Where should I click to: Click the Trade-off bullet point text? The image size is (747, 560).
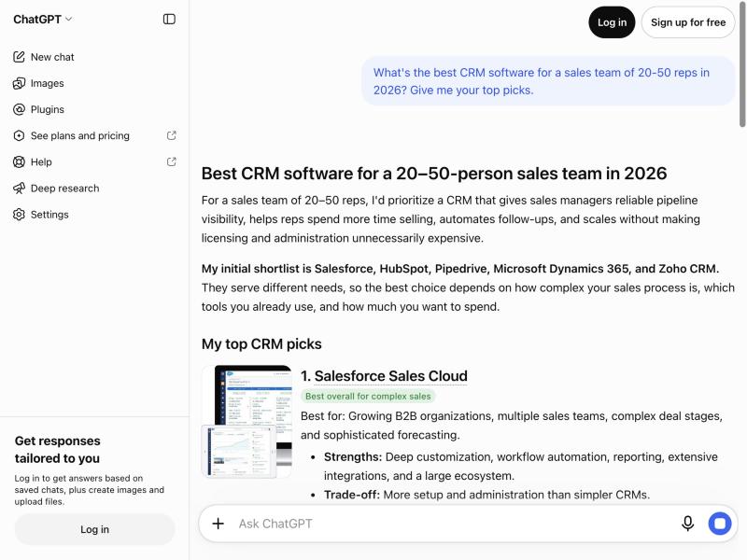pyautogui.click(x=486, y=495)
